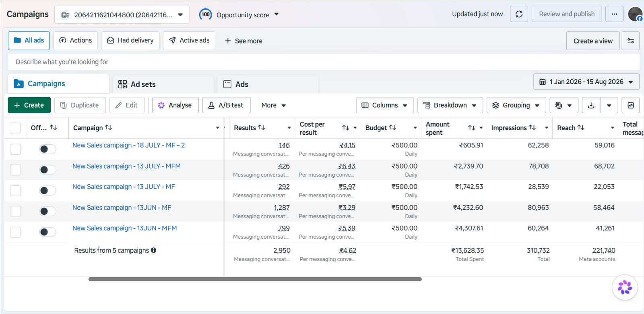Select the Active ads filter view
The image size is (644, 314).
point(189,41)
